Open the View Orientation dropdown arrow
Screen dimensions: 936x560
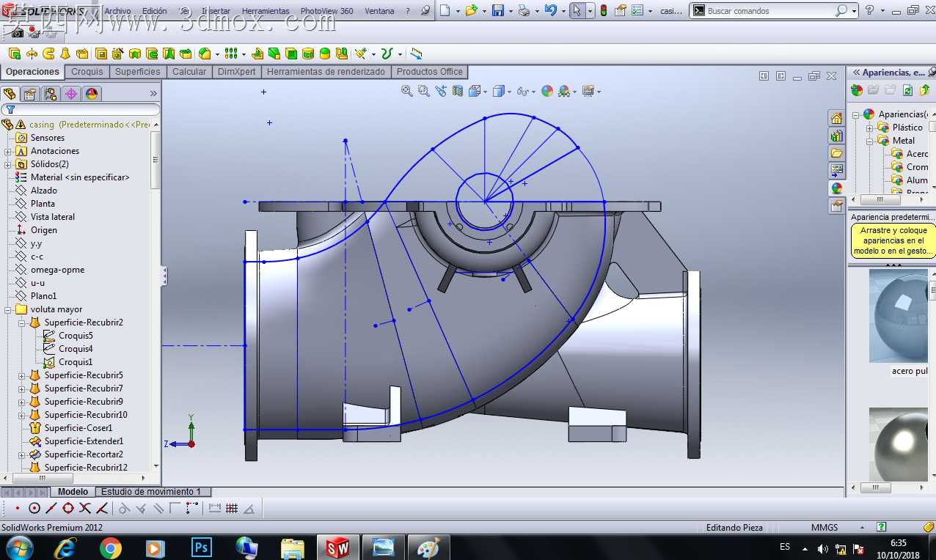coord(486,92)
